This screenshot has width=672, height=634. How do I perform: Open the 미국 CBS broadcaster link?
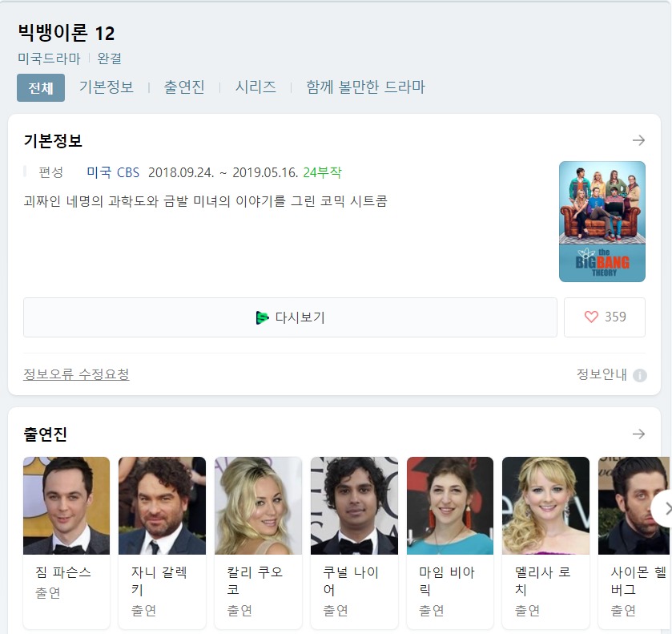(x=113, y=172)
